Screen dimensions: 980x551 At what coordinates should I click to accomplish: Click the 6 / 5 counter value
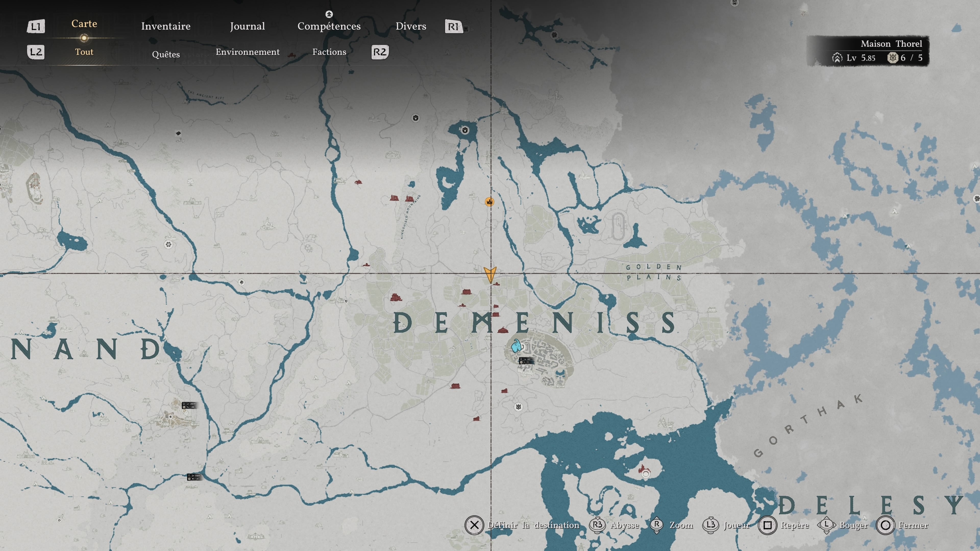coord(912,58)
